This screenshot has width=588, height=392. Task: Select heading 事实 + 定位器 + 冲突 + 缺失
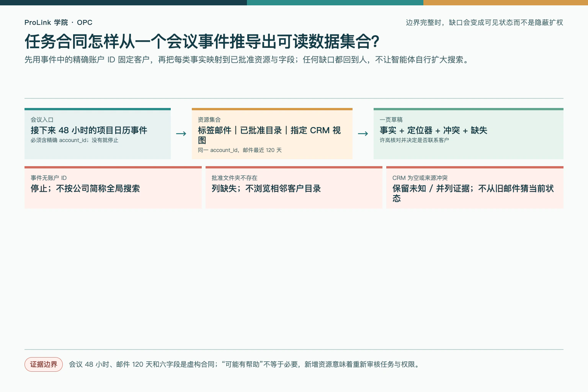433,130
